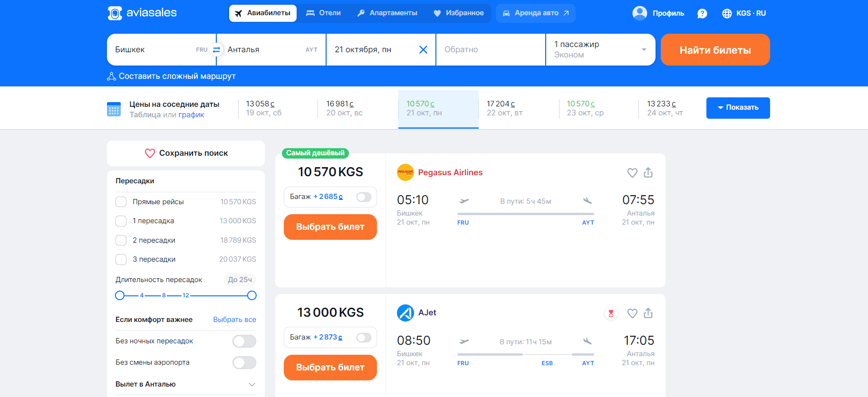Enable baggage for 10 570 KGS ticket
868x397 pixels.
pyautogui.click(x=364, y=197)
